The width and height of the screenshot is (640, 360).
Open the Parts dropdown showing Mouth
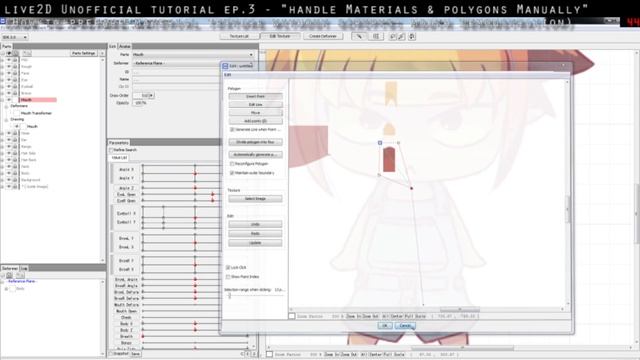coord(193,54)
